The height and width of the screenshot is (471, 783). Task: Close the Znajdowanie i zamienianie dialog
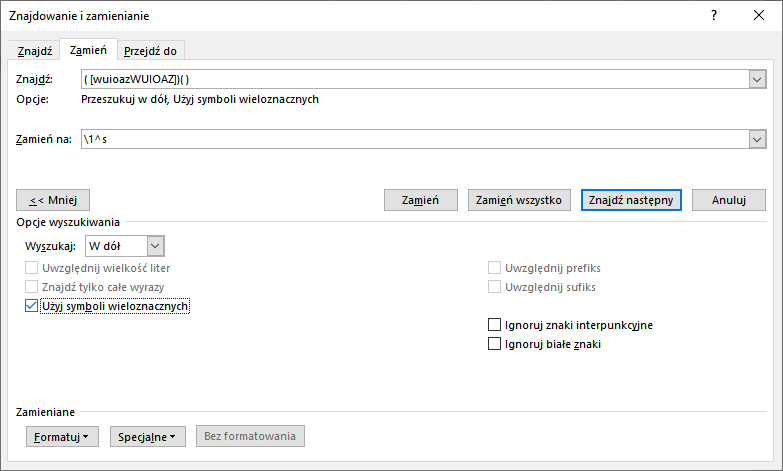[x=757, y=16]
